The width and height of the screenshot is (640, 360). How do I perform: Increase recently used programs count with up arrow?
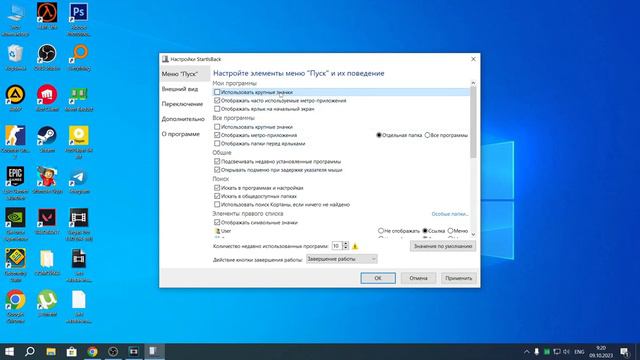[x=346, y=244]
